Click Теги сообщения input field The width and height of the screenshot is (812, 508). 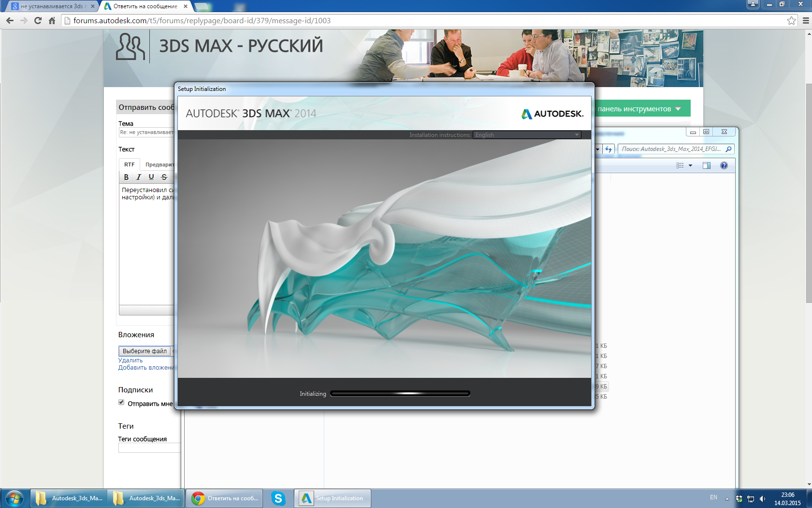coord(149,448)
